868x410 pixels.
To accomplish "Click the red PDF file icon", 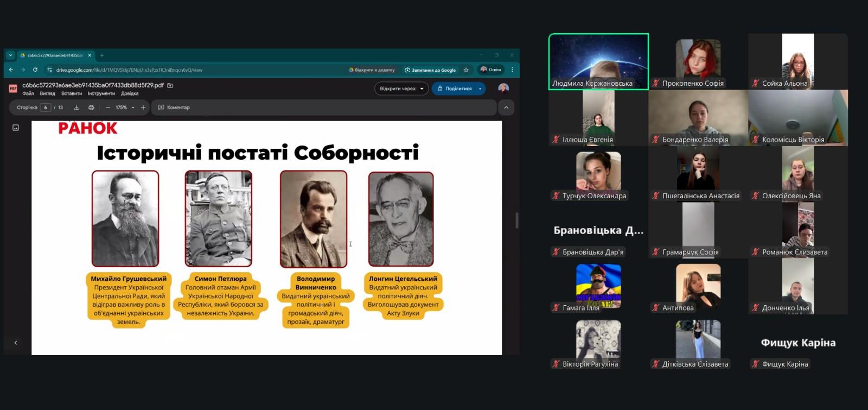I will (x=13, y=89).
